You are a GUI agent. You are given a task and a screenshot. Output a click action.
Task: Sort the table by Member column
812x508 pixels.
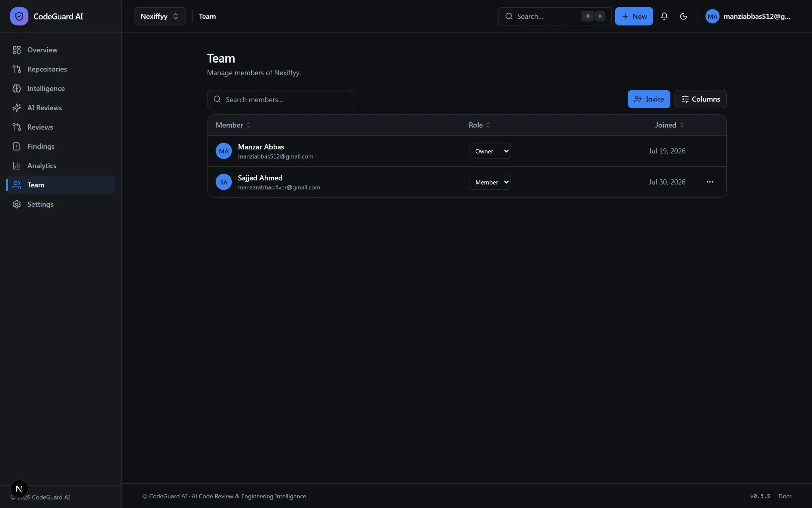233,125
